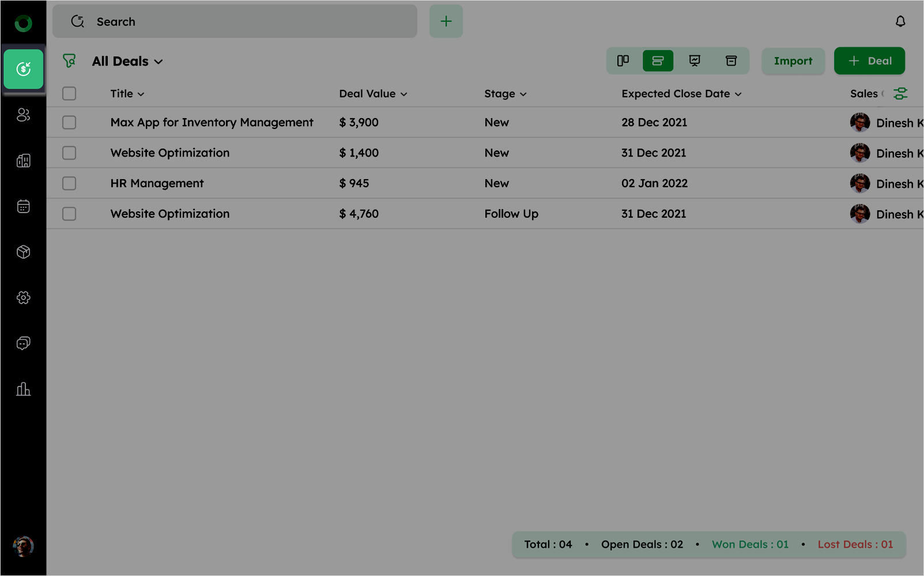Click the add Deal button
Screen dimensions: 924x576
869,61
